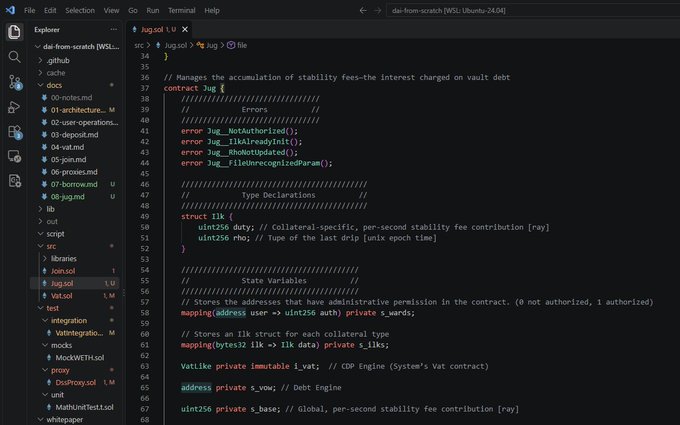Open Run and Debug view icon

point(14,107)
